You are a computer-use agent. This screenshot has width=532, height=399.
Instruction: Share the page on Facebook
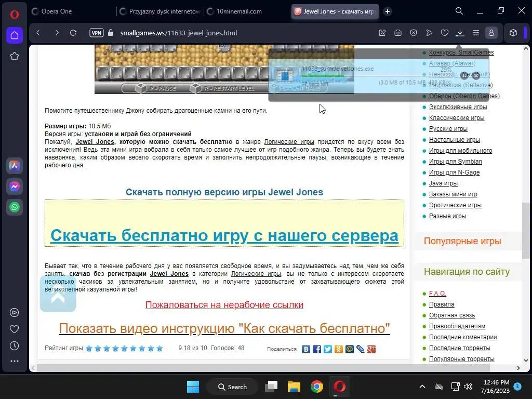click(x=316, y=349)
